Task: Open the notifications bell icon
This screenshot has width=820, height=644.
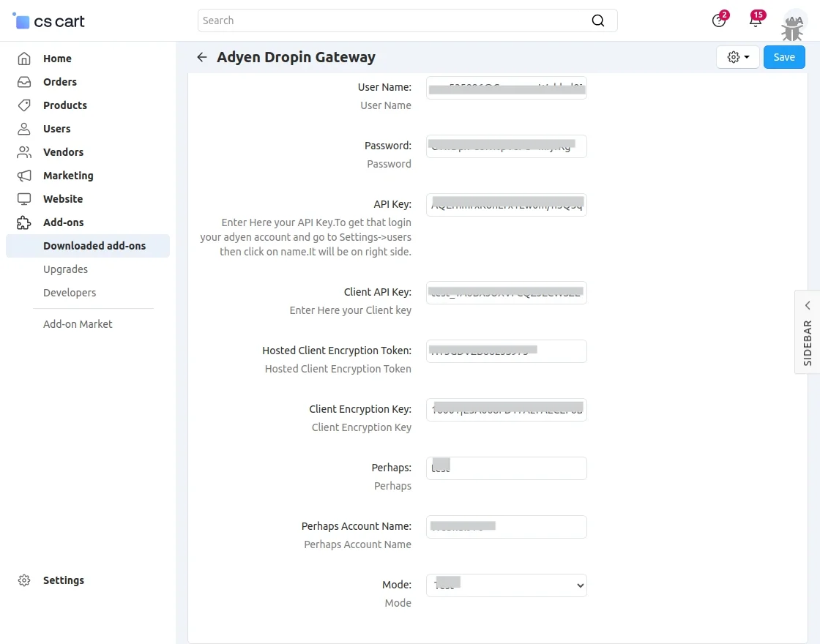Action: pyautogui.click(x=756, y=20)
